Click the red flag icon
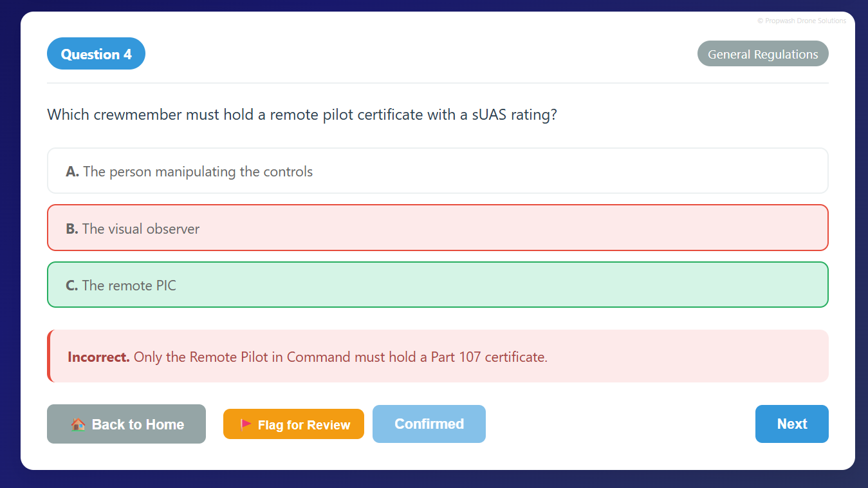 (246, 425)
